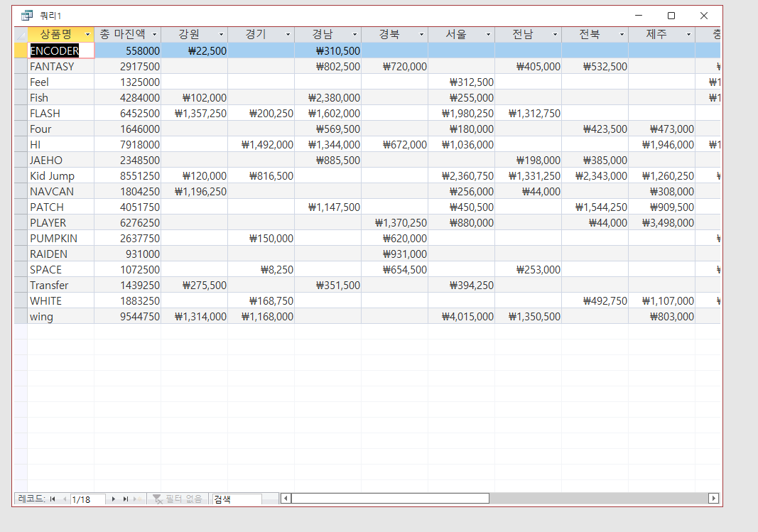
Task: Click the current record number field
Action: (87, 499)
